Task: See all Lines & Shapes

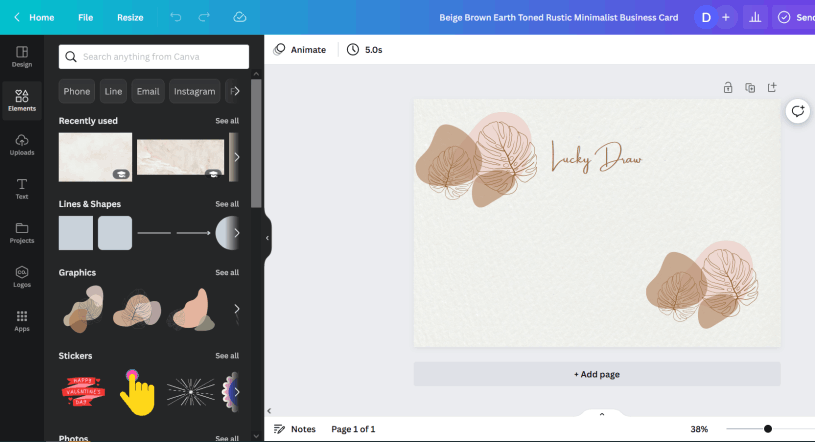Action: point(227,204)
